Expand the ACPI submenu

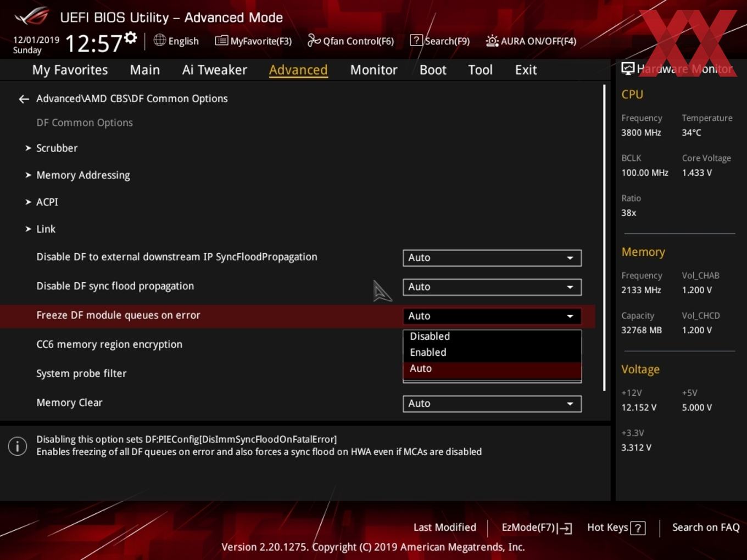pos(42,202)
